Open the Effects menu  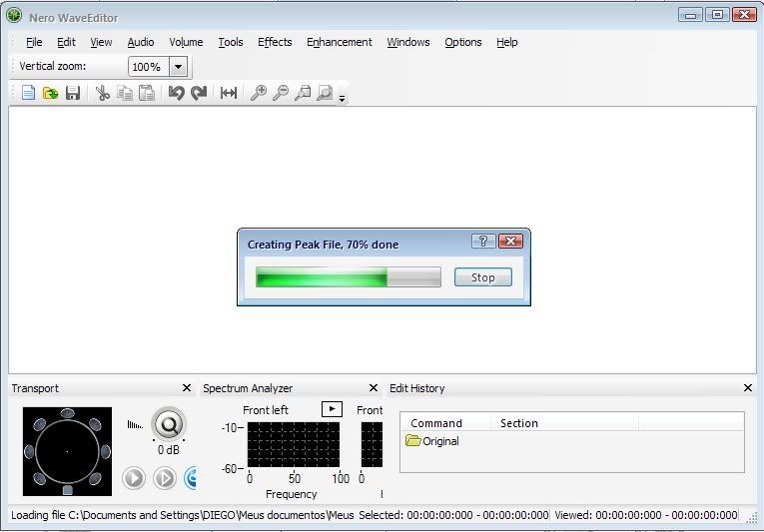[275, 42]
